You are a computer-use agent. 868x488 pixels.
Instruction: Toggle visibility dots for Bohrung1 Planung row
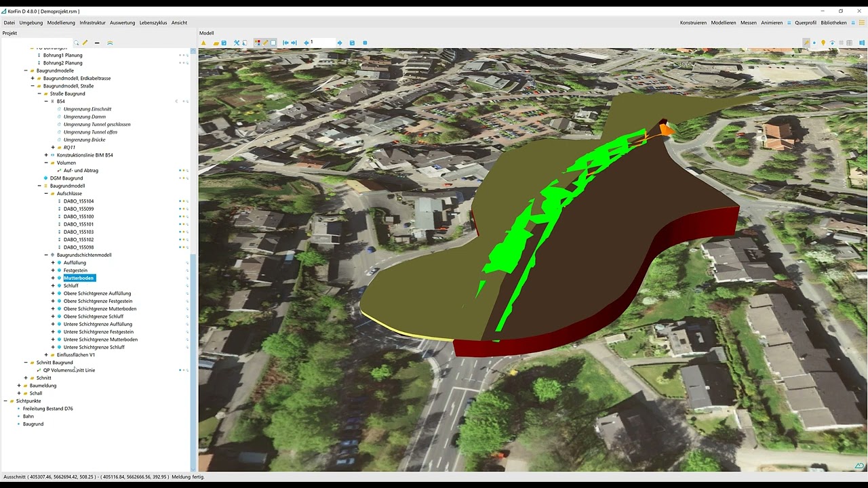click(183, 55)
